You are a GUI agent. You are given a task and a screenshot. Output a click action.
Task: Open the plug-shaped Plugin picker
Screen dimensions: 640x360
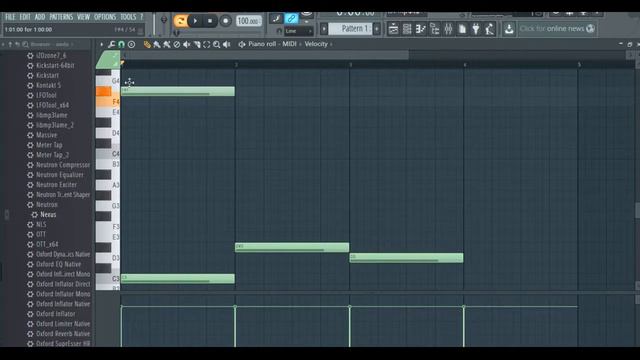(x=476, y=29)
